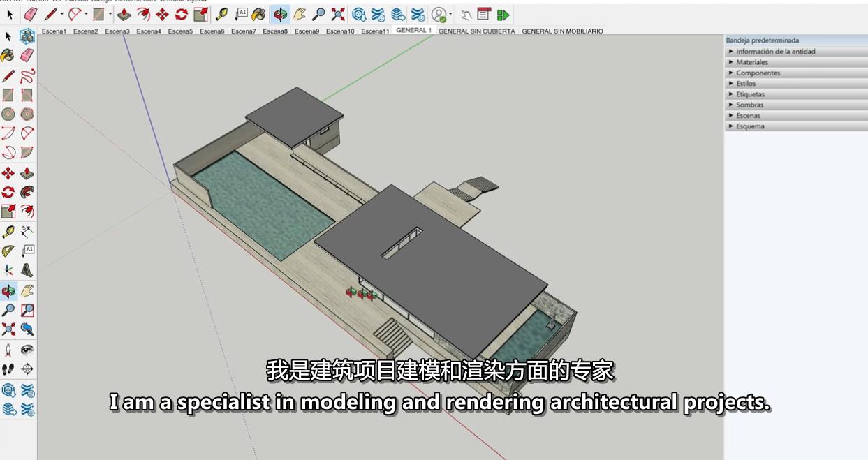The image size is (868, 460).
Task: Switch to the Escena1 scene tab
Action: point(54,31)
